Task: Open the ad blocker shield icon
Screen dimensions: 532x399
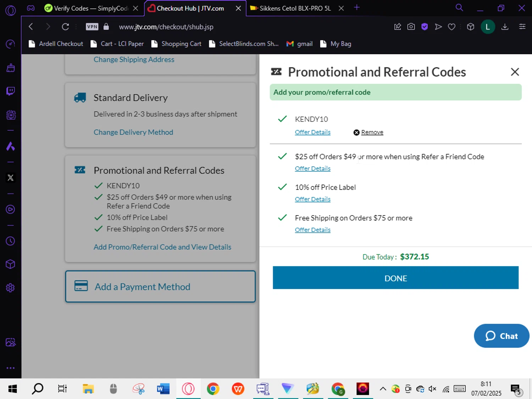Action: point(425,27)
